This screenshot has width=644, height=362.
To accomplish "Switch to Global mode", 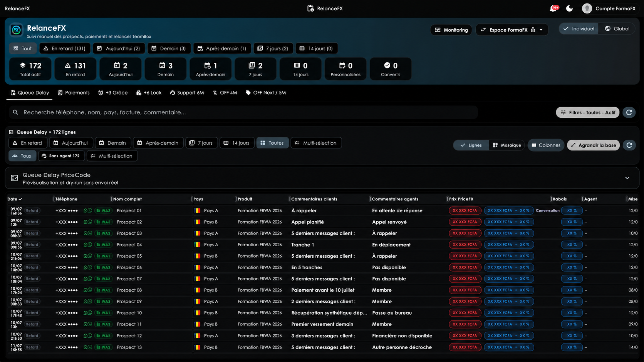I will pos(617,28).
